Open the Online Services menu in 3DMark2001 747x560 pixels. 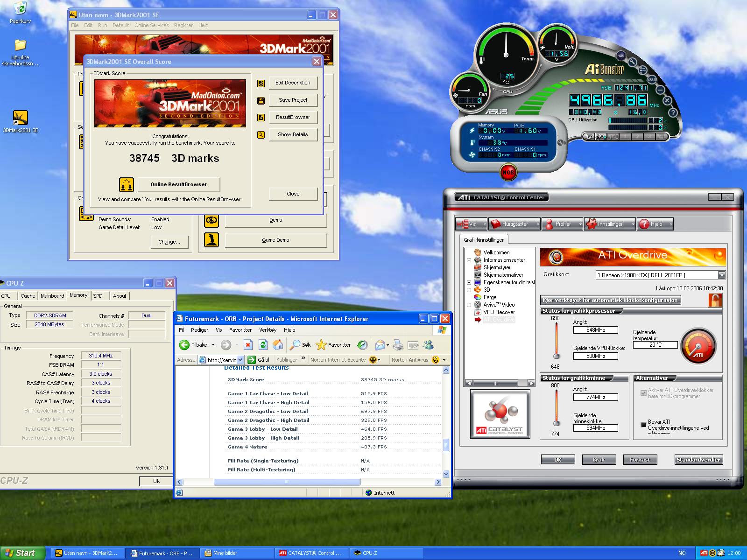152,25
